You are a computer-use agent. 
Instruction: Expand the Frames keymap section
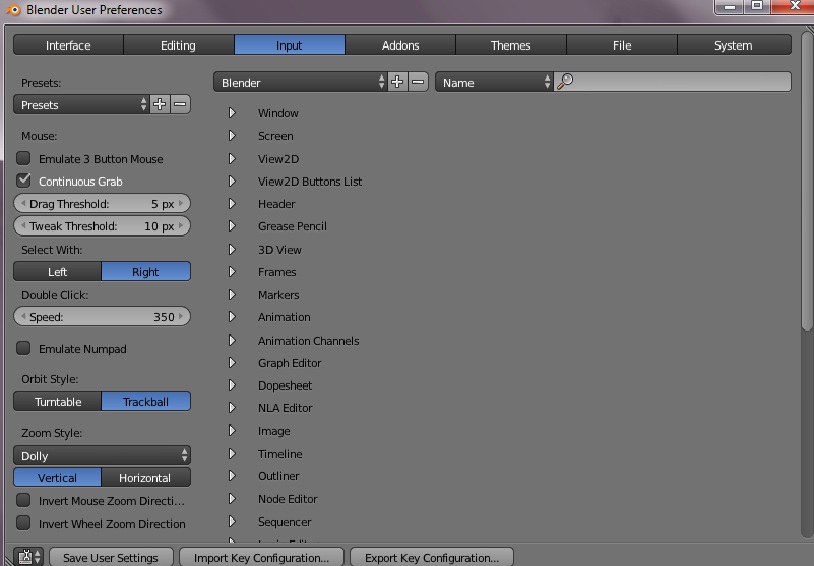tap(232, 272)
